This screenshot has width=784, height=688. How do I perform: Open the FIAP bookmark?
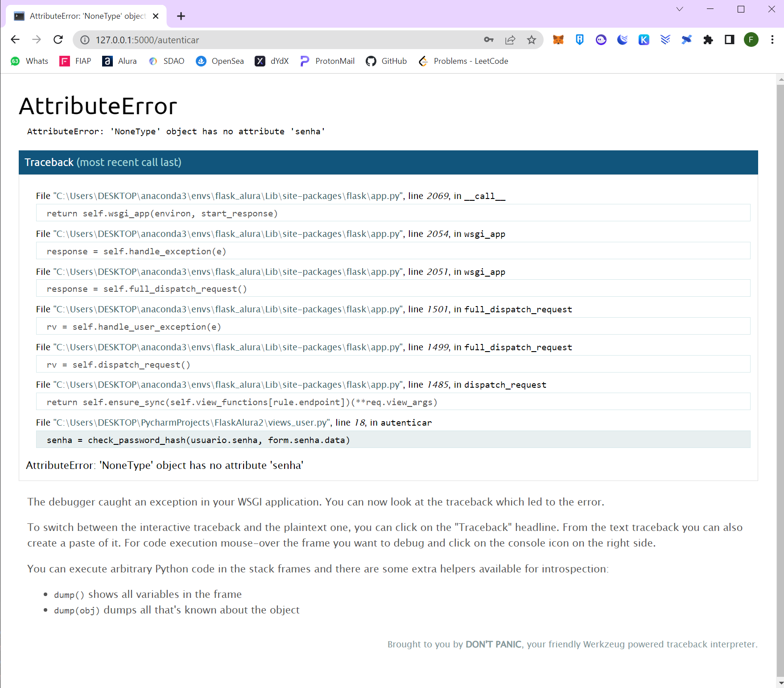pyautogui.click(x=75, y=61)
